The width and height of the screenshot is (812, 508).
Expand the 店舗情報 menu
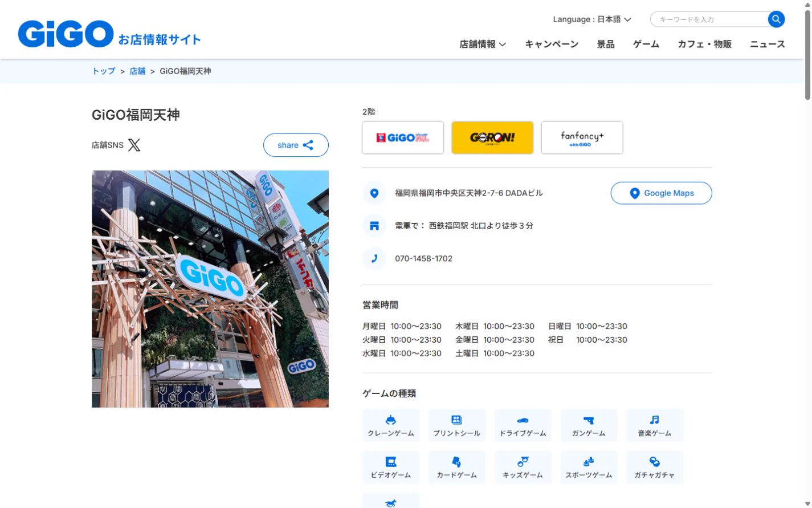[x=483, y=44]
